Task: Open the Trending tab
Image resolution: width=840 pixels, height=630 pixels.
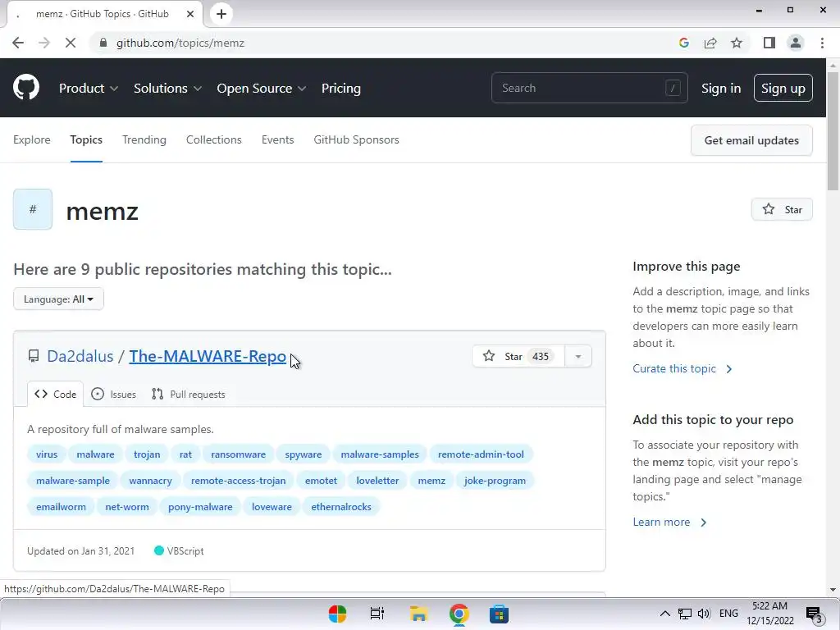Action: pyautogui.click(x=144, y=139)
